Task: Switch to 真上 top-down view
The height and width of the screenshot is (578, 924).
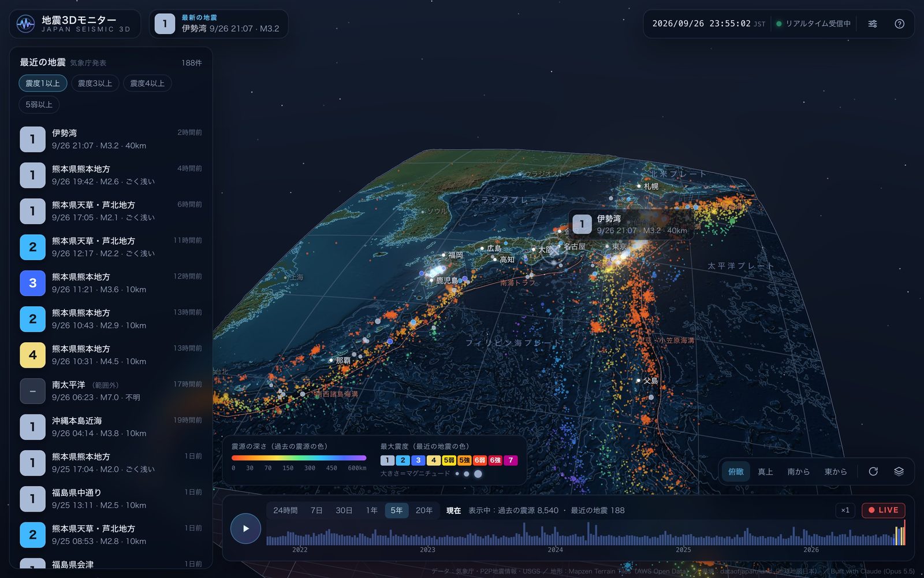Action: pyautogui.click(x=765, y=472)
